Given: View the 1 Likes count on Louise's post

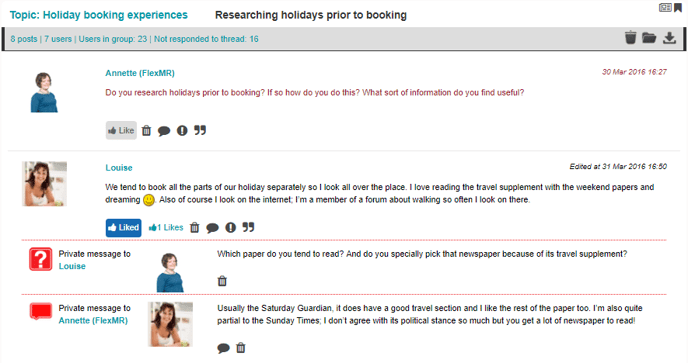Looking at the screenshot, I should click(166, 227).
